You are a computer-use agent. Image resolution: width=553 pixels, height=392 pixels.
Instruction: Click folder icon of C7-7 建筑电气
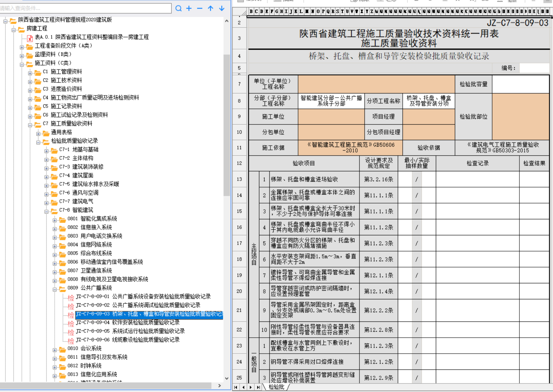(x=54, y=202)
